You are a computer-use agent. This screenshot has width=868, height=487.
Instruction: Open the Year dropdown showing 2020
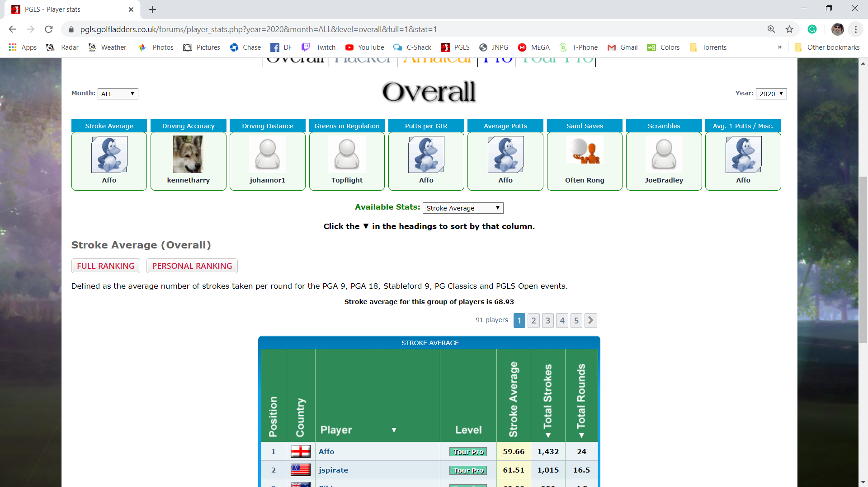pos(771,94)
